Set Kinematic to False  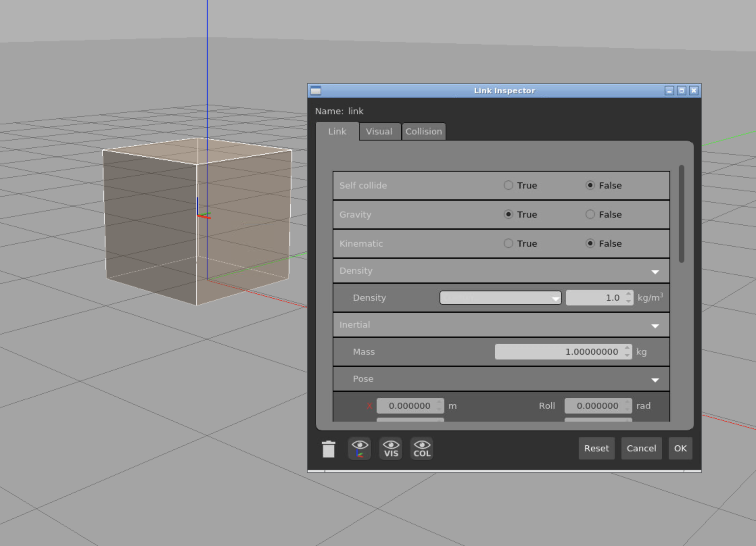[590, 243]
